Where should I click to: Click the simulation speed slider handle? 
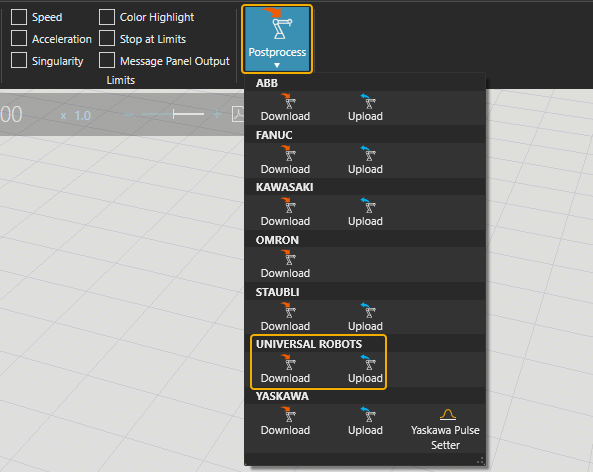tap(174, 114)
